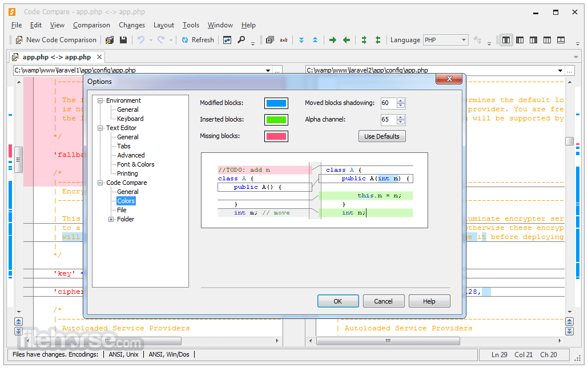The width and height of the screenshot is (588, 368).
Task: Close the Options dialog with red X
Action: [x=449, y=79]
